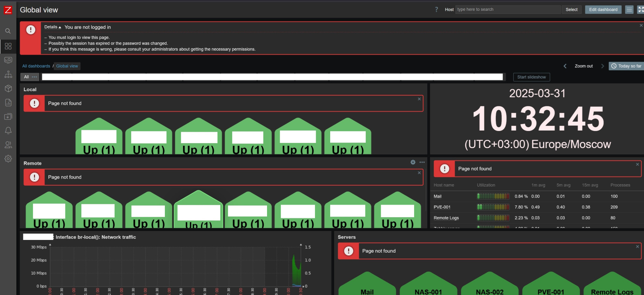Open the Reports icon in sidebar

(x=8, y=103)
